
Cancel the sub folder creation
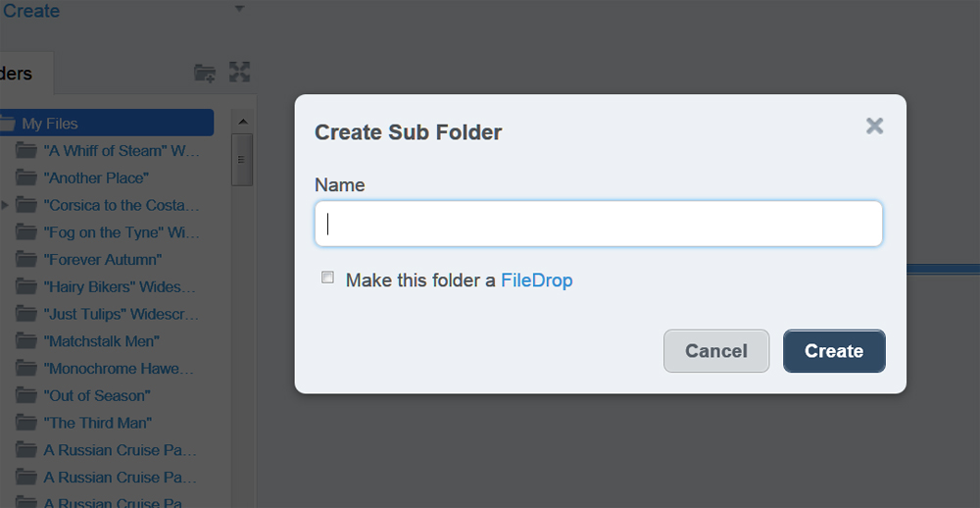click(x=716, y=351)
